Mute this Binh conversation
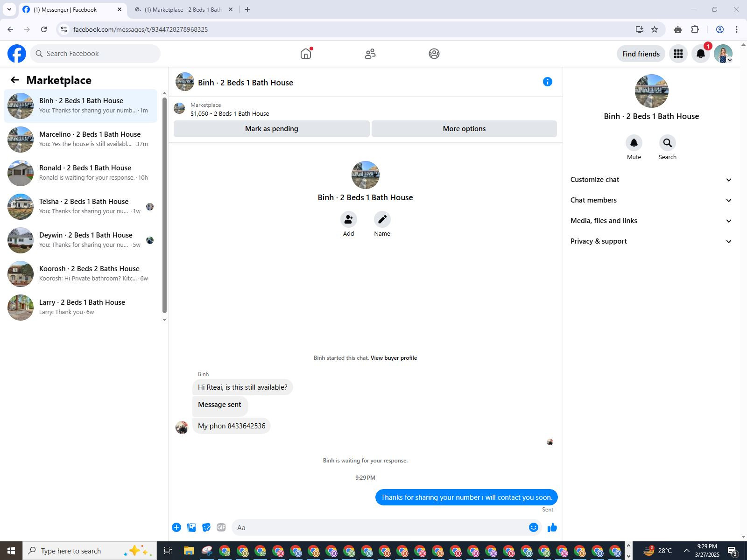The width and height of the screenshot is (747, 560). point(634,143)
